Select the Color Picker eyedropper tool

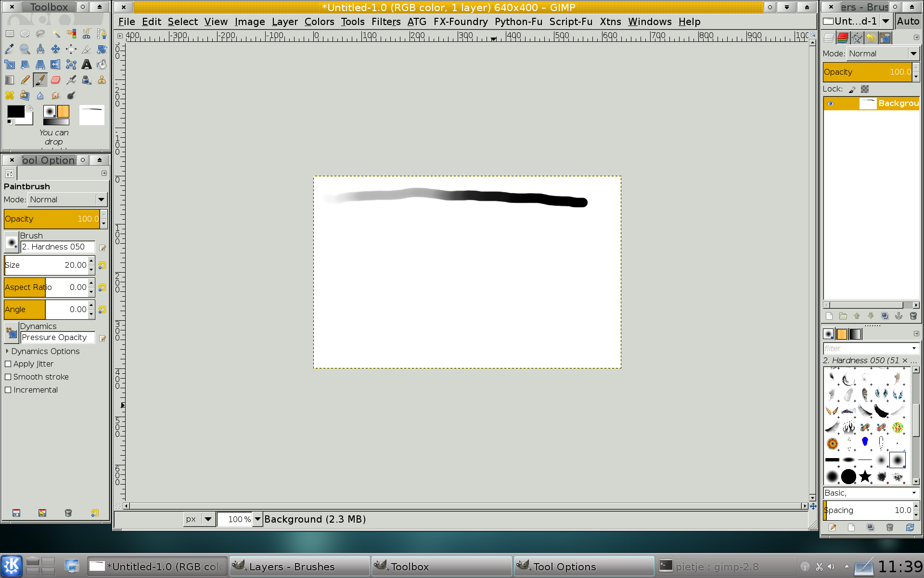10,49
